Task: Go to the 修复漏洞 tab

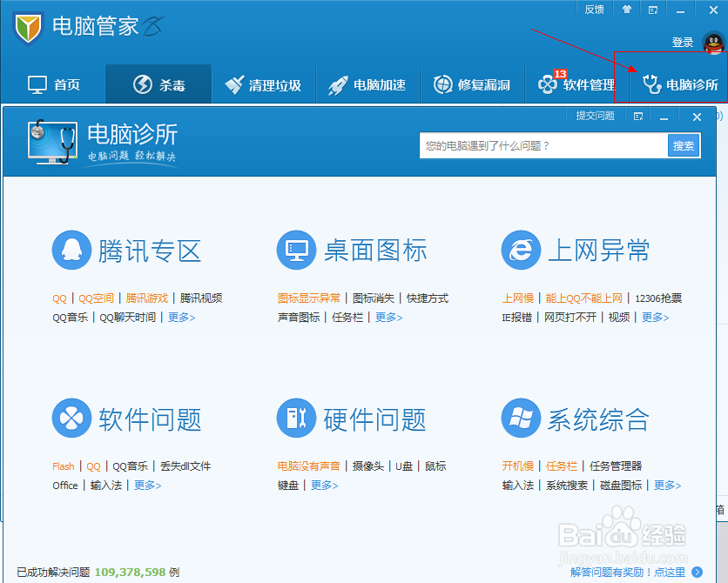Action: (x=472, y=85)
